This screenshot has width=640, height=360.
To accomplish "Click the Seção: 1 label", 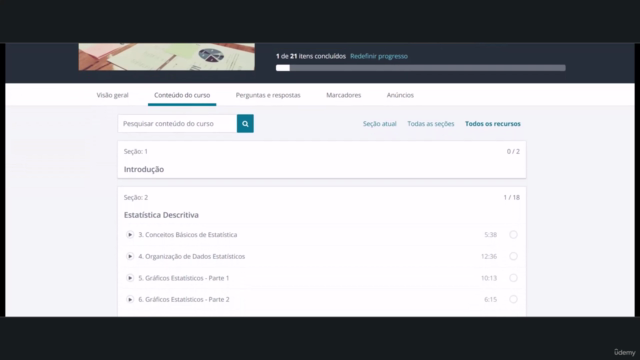I will point(136,151).
